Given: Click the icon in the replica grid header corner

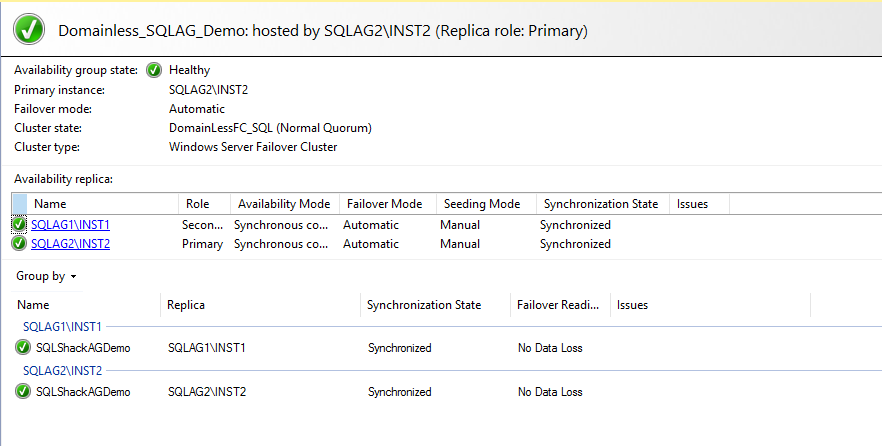Looking at the screenshot, I should [x=20, y=204].
